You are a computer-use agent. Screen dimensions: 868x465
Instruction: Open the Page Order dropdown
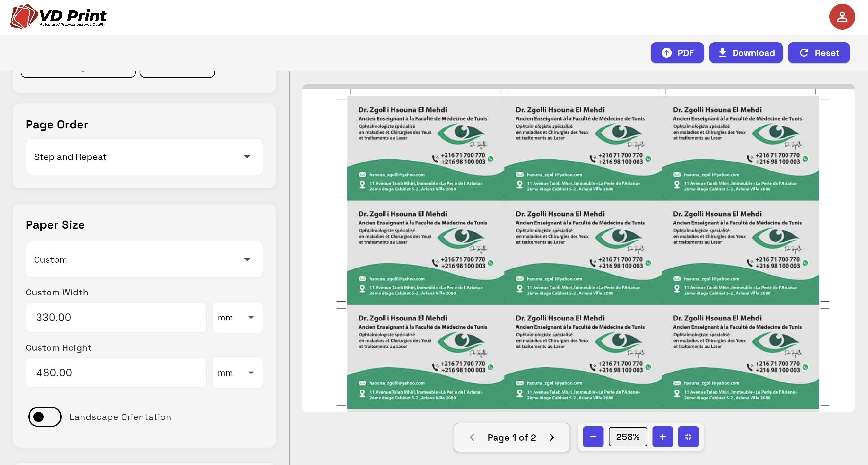[144, 157]
